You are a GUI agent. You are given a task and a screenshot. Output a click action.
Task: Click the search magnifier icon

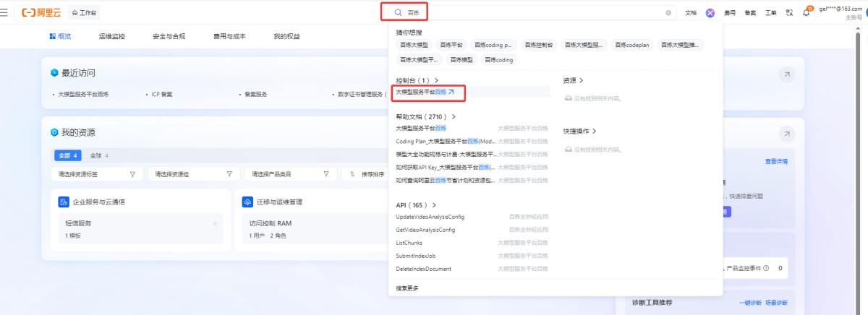(398, 12)
